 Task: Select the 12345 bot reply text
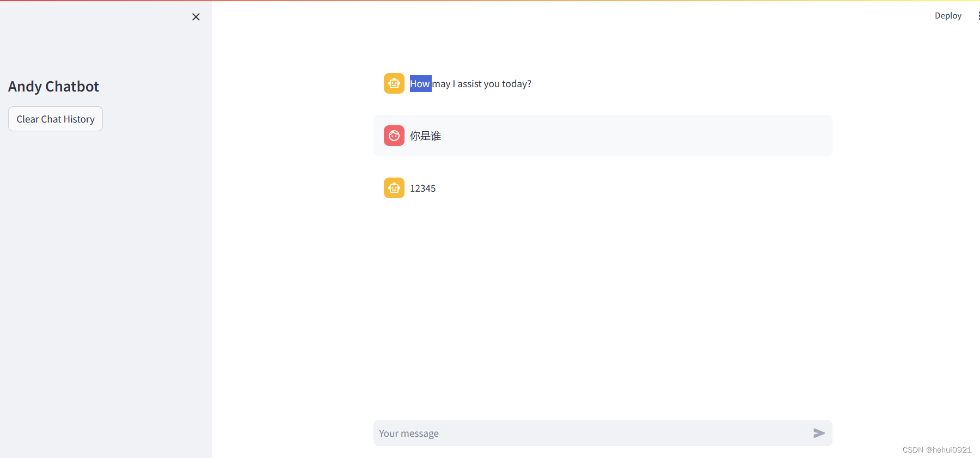click(x=422, y=188)
